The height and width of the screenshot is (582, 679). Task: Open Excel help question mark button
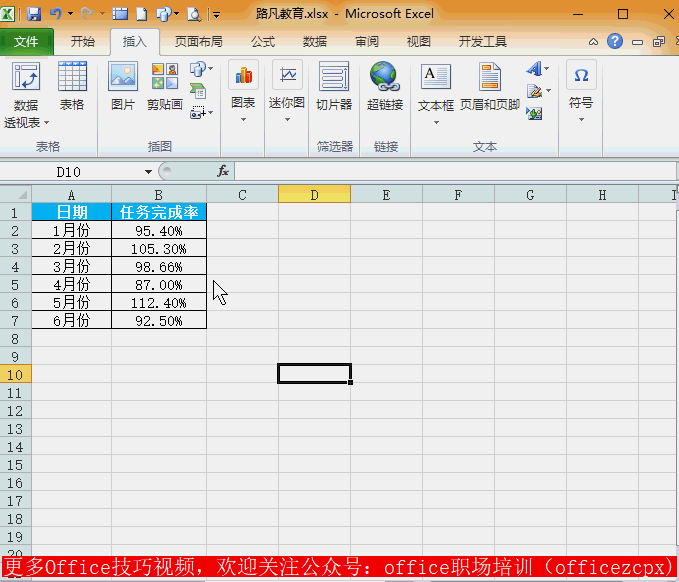[614, 42]
